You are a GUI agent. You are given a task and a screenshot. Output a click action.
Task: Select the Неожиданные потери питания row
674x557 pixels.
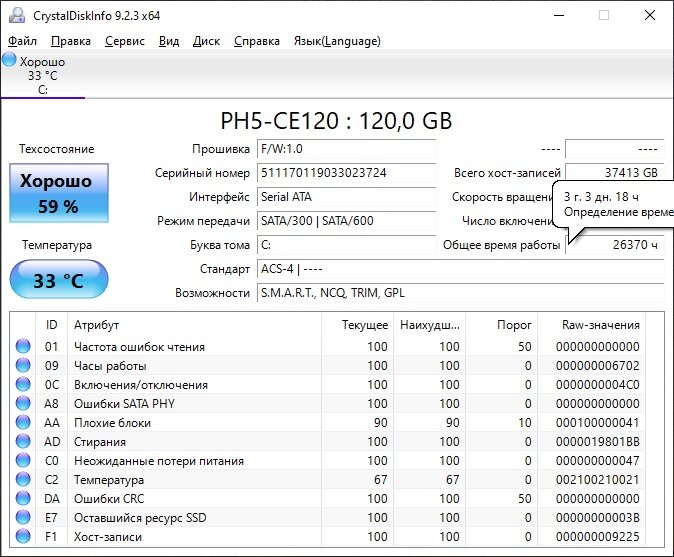click(x=328, y=460)
